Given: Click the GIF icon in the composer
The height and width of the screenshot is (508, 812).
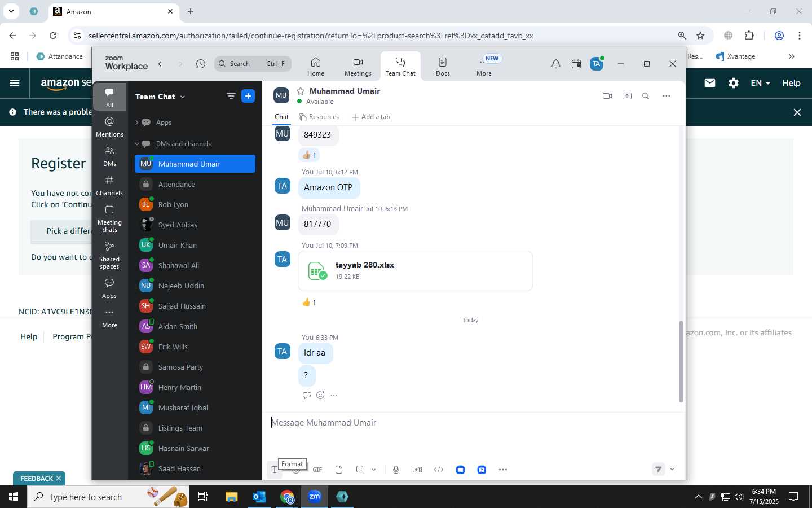Looking at the screenshot, I should point(317,470).
